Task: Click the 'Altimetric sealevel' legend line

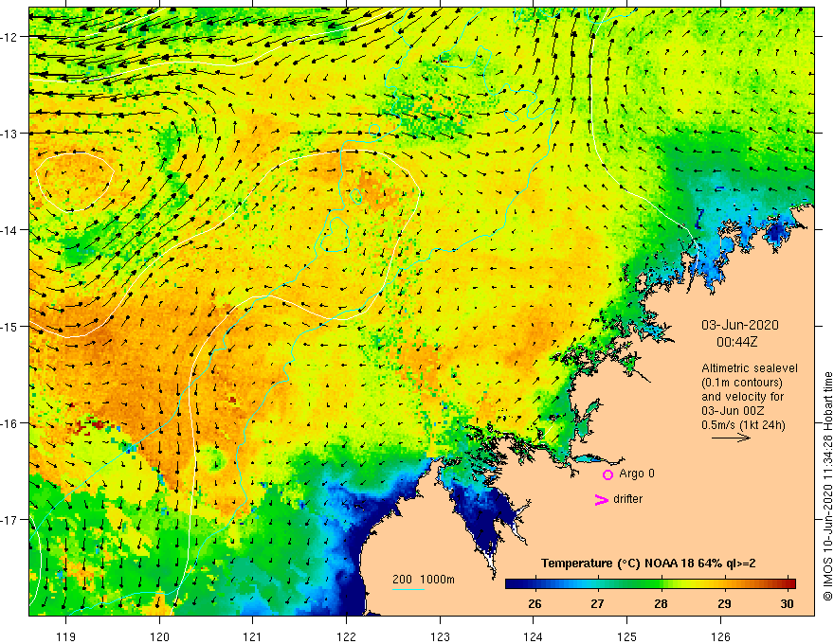Action: [750, 368]
